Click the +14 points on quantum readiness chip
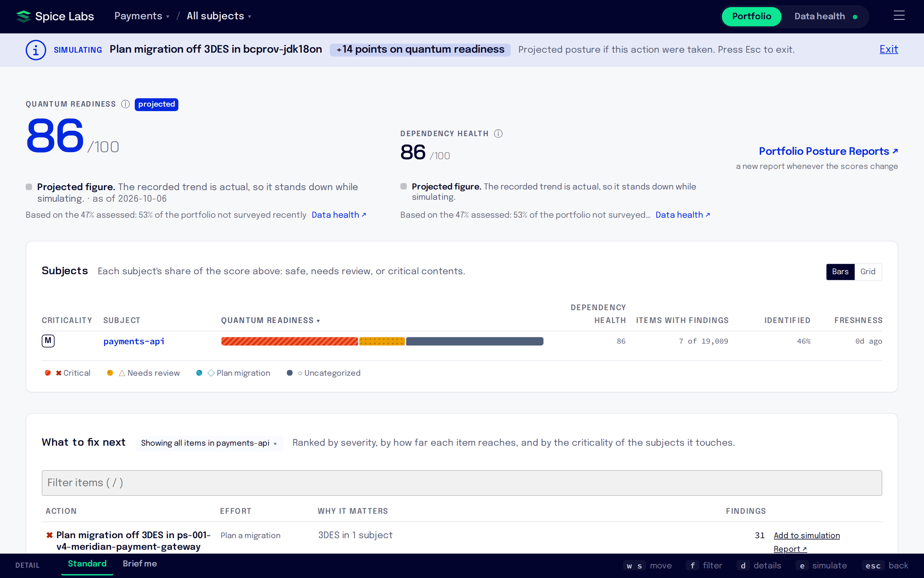 coord(420,50)
